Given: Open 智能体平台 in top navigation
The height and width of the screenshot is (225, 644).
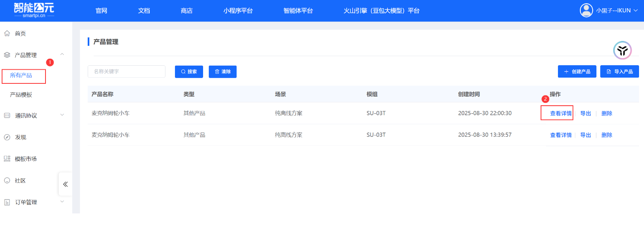Looking at the screenshot, I should (298, 11).
